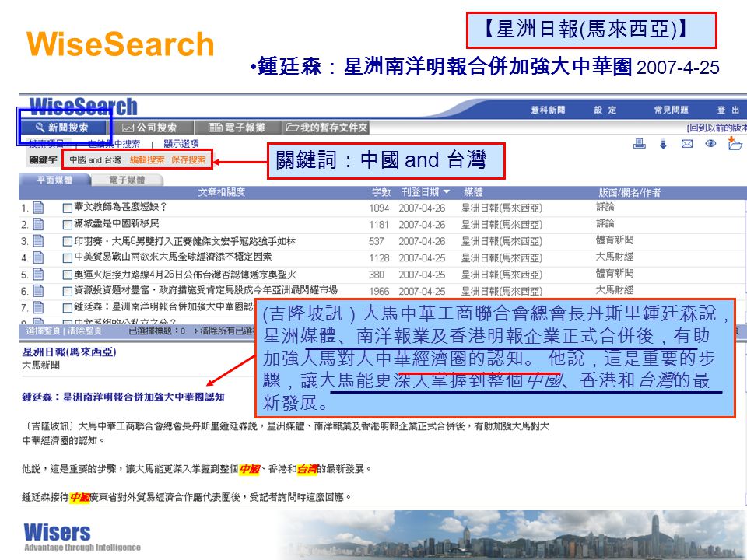Viewport: 747px width, 560px height.
Task: Click the folder icon on 我的暫存文件夾
Action: (292, 127)
